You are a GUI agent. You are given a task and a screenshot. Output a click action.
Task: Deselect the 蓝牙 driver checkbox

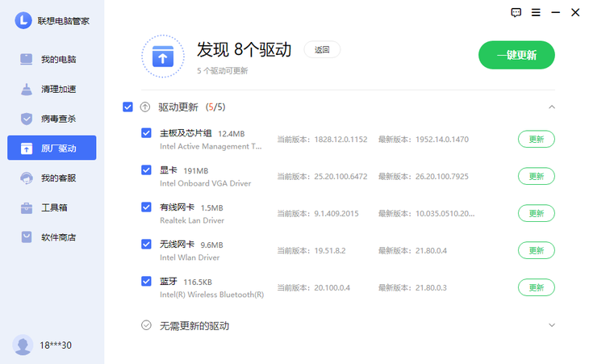click(146, 281)
